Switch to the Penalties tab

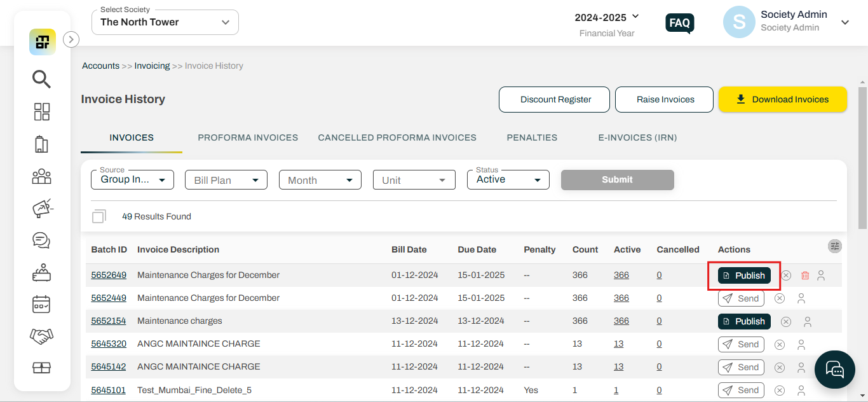(532, 137)
